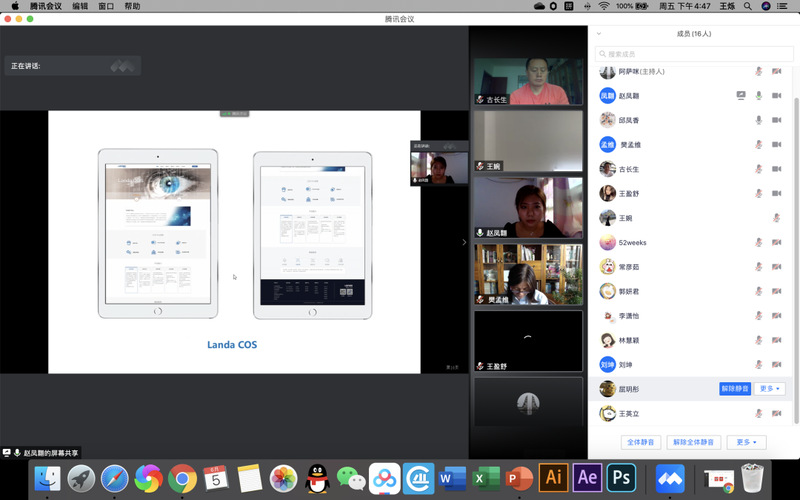Toggle microphone icon for 邱凤香
Image resolution: width=800 pixels, height=500 pixels.
click(x=759, y=120)
